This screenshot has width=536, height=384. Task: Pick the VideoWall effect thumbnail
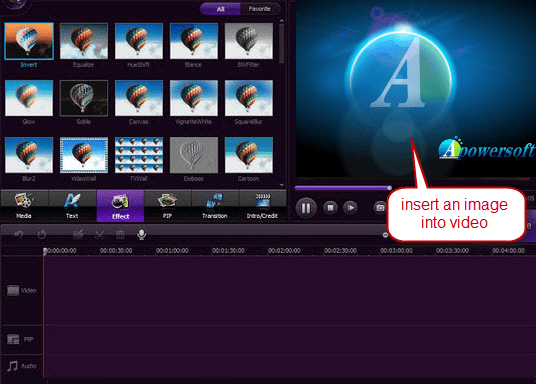click(84, 155)
